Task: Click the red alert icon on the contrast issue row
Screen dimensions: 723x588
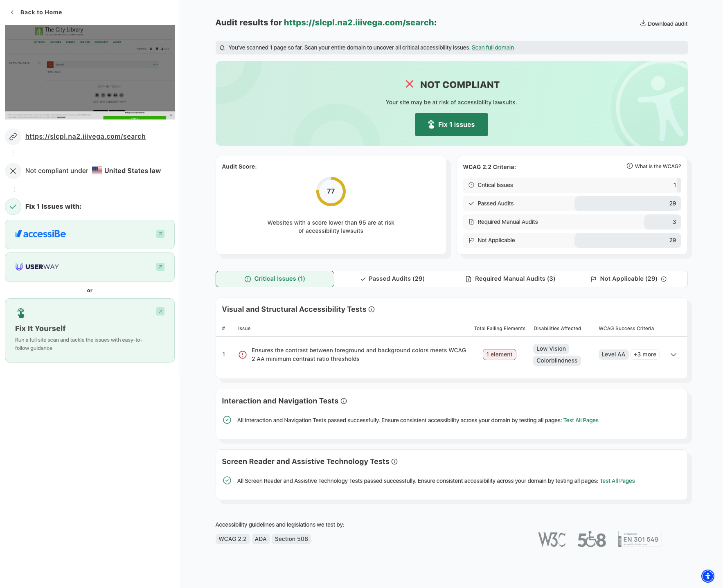Action: click(x=243, y=355)
